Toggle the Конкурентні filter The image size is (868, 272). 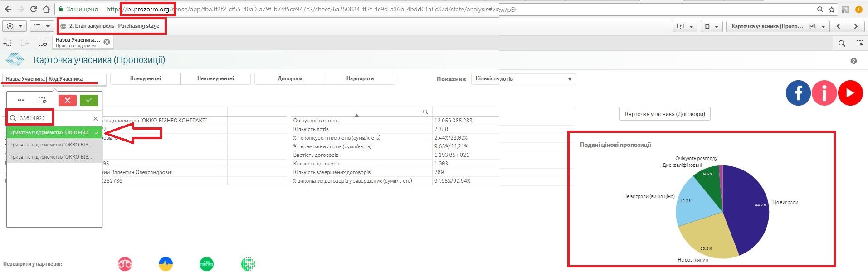pos(145,78)
